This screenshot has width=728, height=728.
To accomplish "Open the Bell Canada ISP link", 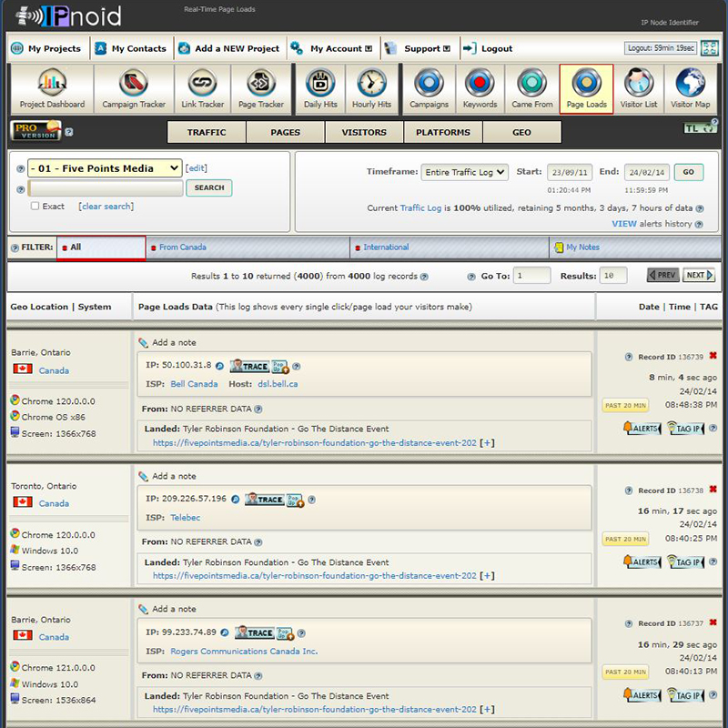I will click(x=194, y=384).
